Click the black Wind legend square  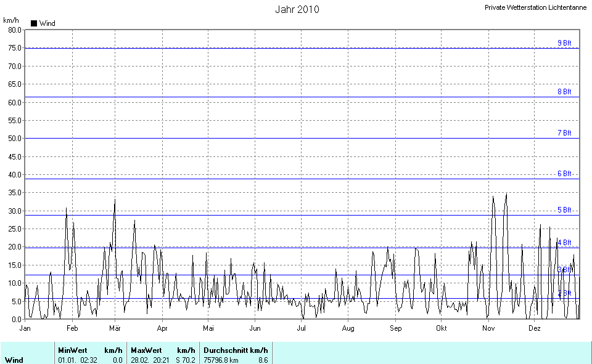[x=34, y=23]
